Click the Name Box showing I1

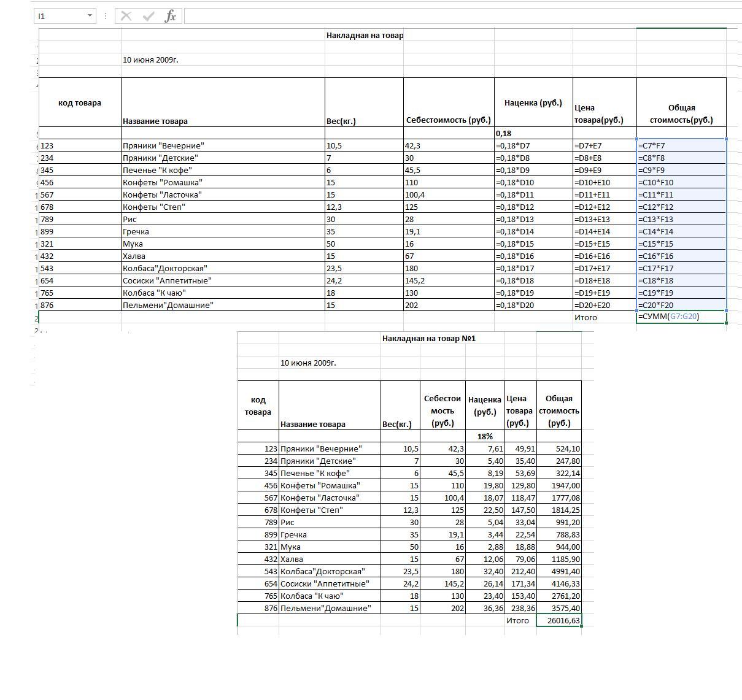click(60, 16)
